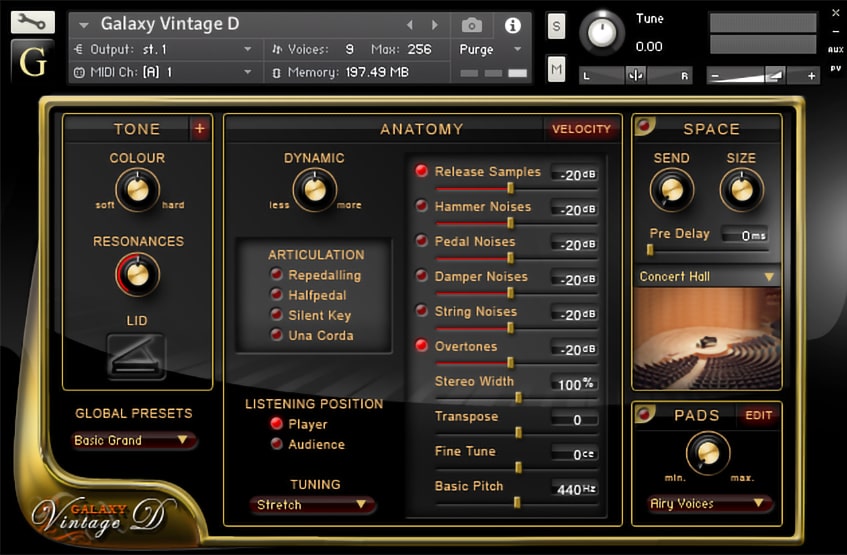Click the concert hall thumbnail image
Viewport: 847px width, 555px height.
click(x=707, y=338)
